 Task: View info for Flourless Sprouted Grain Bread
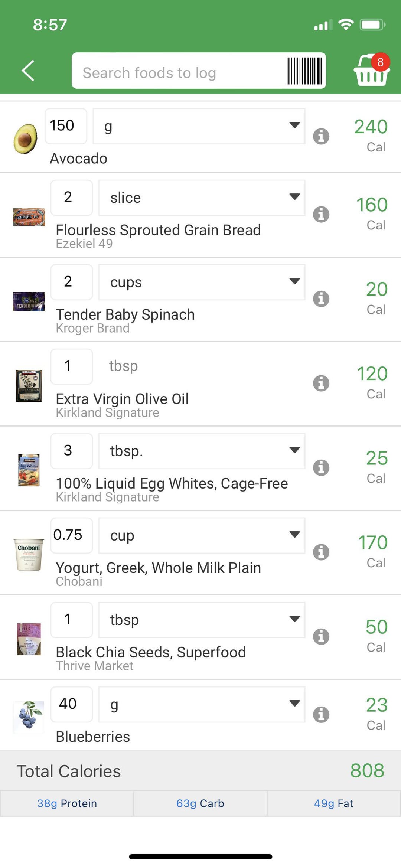[321, 214]
